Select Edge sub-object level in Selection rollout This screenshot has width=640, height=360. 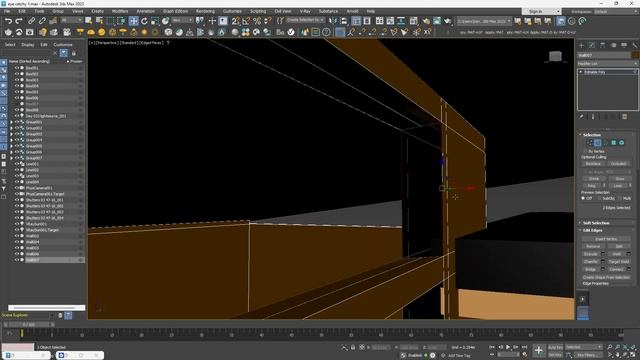598,142
